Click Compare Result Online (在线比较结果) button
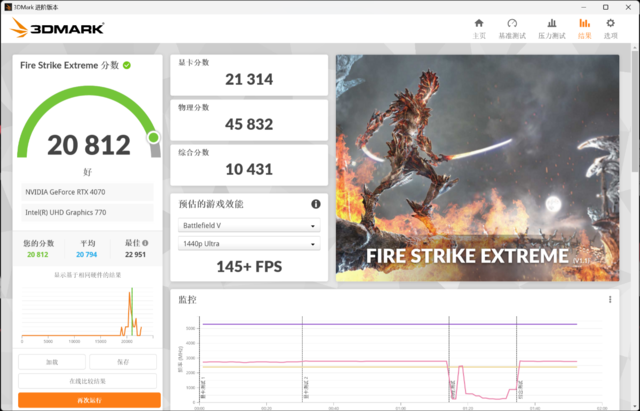The image size is (640, 411). pyautogui.click(x=87, y=381)
